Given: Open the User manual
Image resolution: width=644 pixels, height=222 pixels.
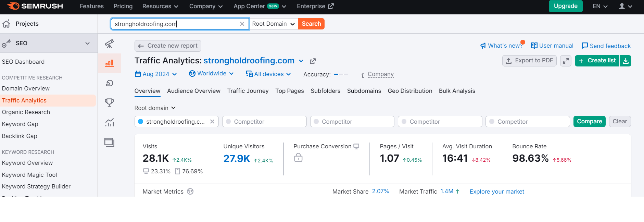Looking at the screenshot, I should 552,46.
